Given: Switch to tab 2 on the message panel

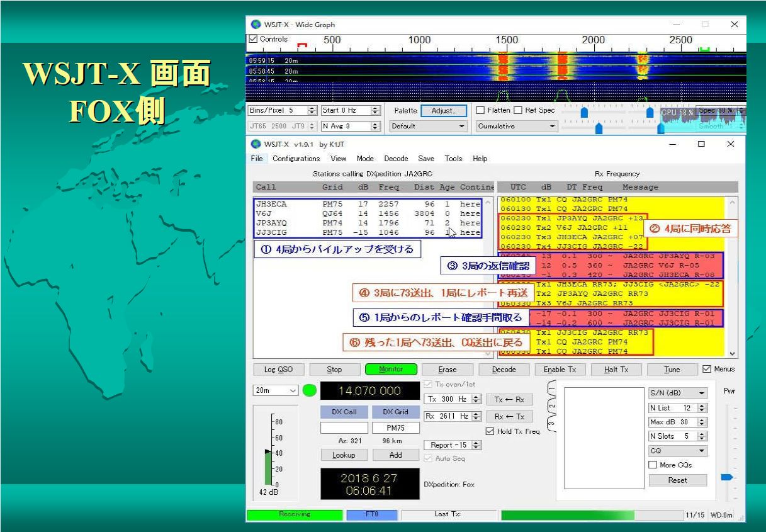Looking at the screenshot, I should click(x=552, y=405).
